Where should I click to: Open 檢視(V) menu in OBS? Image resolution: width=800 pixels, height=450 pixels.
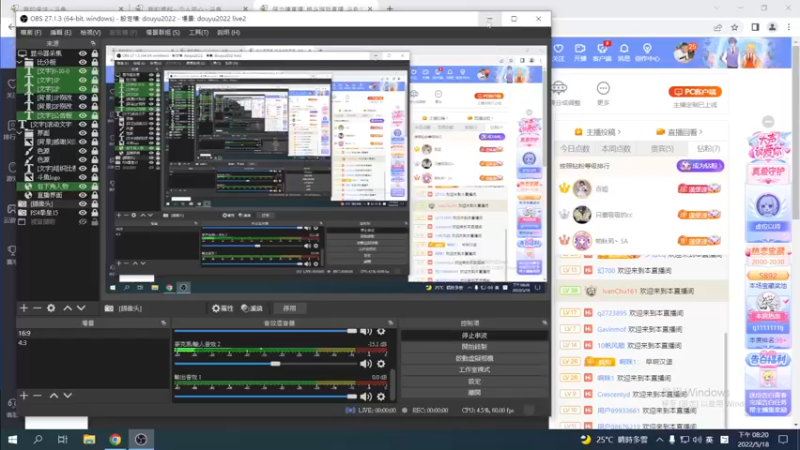tap(90, 32)
